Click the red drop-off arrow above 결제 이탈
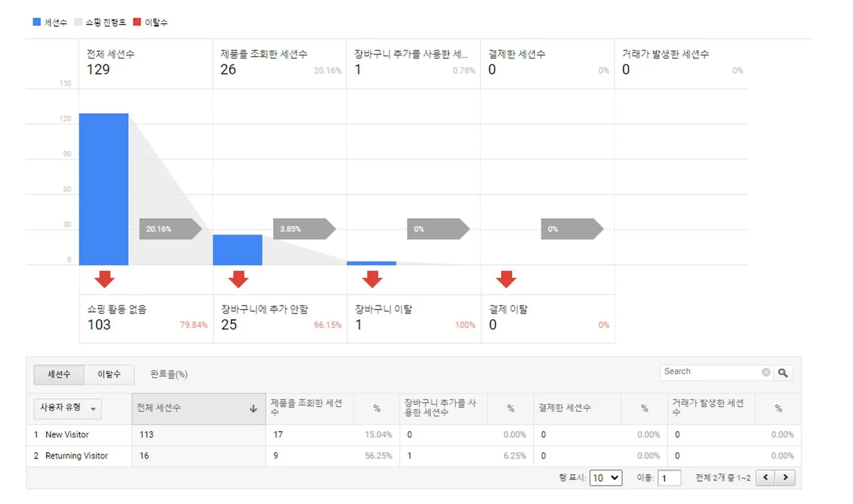The width and height of the screenshot is (853, 504). pos(506,279)
